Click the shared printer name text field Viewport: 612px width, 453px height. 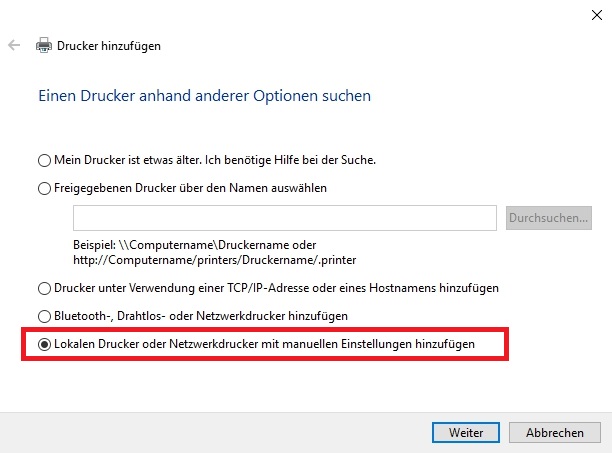click(x=285, y=218)
